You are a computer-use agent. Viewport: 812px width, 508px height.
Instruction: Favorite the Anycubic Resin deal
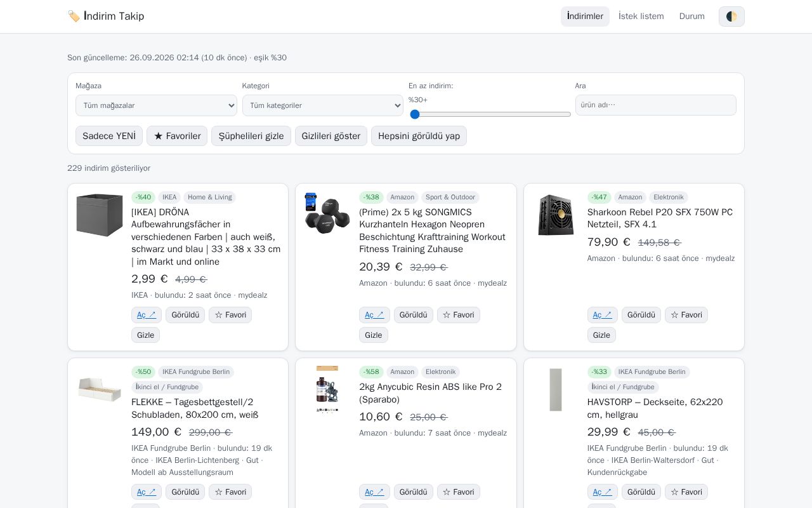459,492
